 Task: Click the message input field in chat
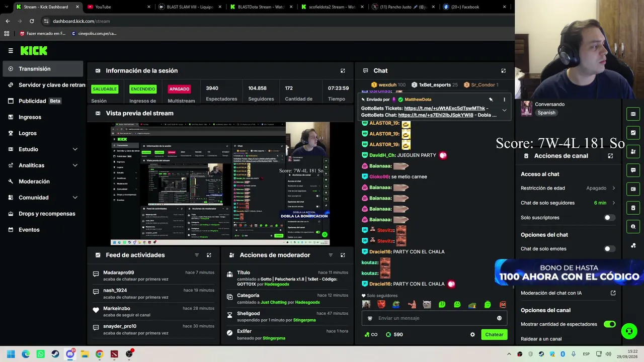coord(434,318)
